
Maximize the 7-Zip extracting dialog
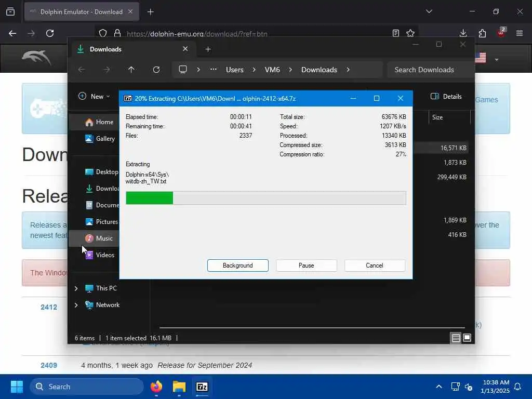(376, 98)
